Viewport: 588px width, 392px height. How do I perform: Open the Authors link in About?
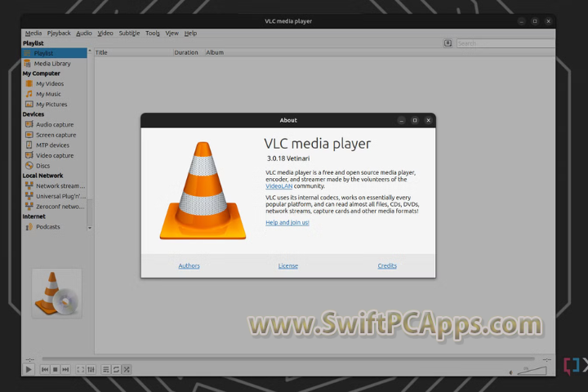(189, 266)
